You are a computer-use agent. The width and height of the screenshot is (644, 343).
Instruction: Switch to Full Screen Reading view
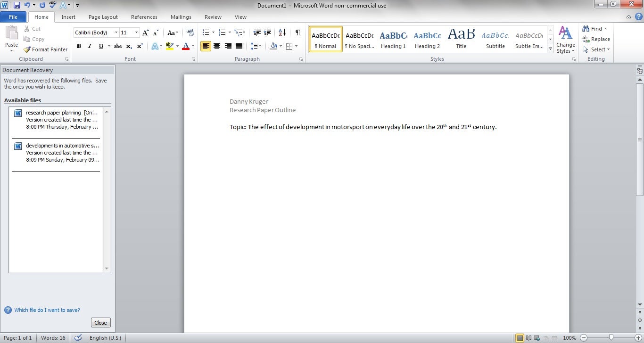point(528,338)
